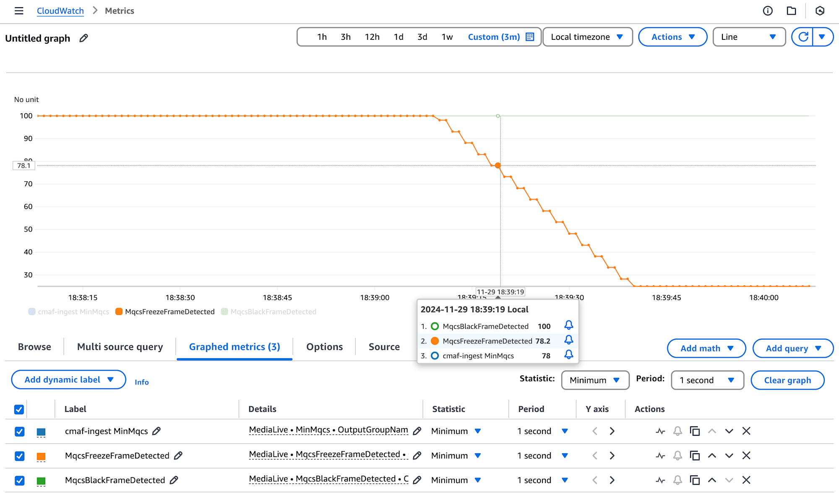This screenshot has width=839, height=504.
Task: Edit the cmaf-ingest MinMqcs label
Action: 156,431
